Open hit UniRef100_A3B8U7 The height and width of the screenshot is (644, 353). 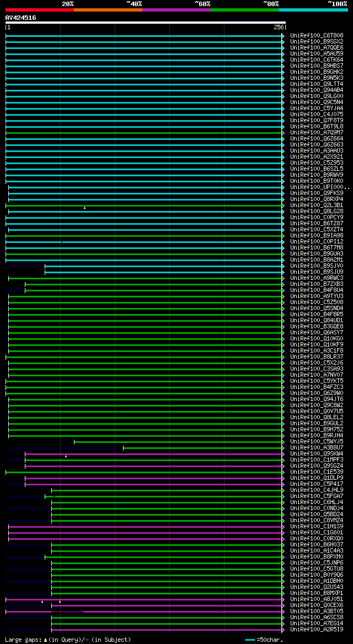(317, 447)
